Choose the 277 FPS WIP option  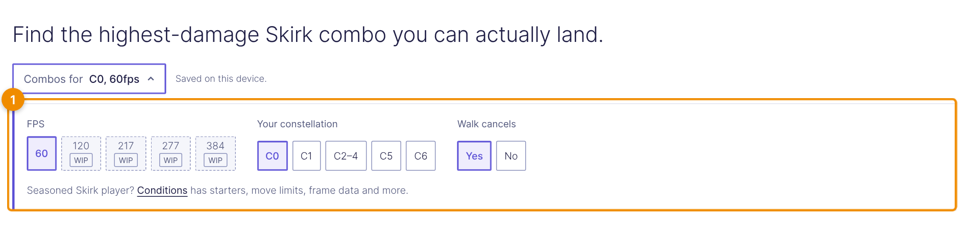point(170,153)
